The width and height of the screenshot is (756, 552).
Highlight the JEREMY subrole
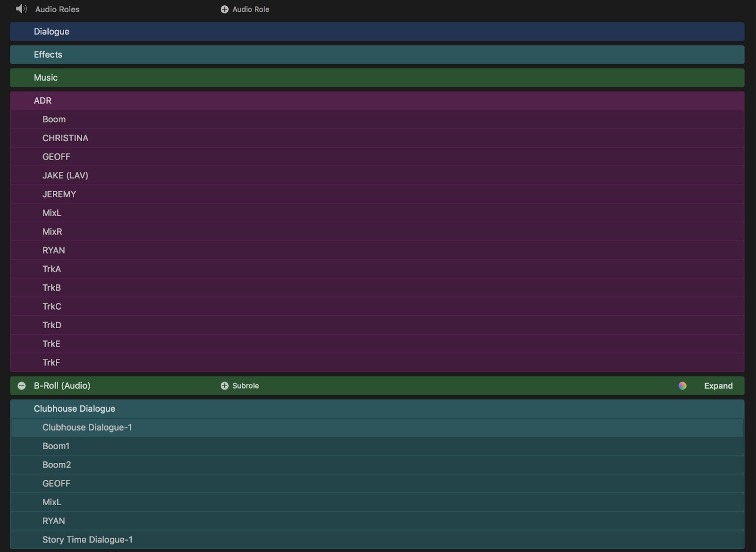tap(377, 194)
